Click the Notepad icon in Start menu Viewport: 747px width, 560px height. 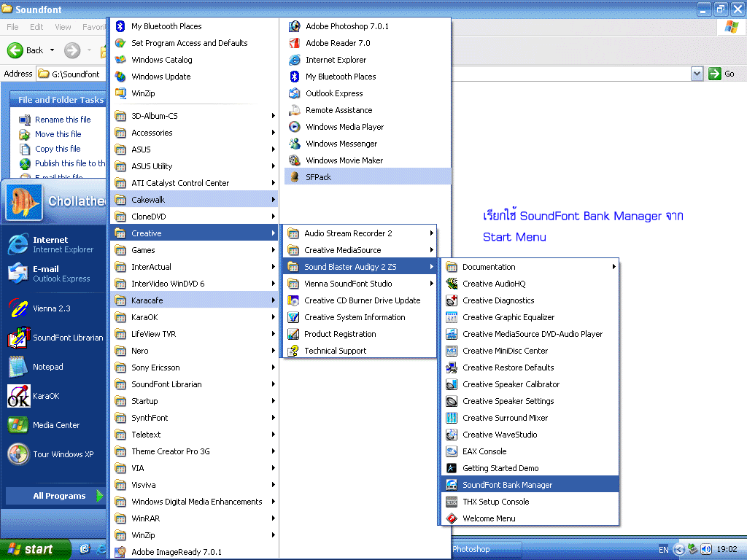(18, 367)
